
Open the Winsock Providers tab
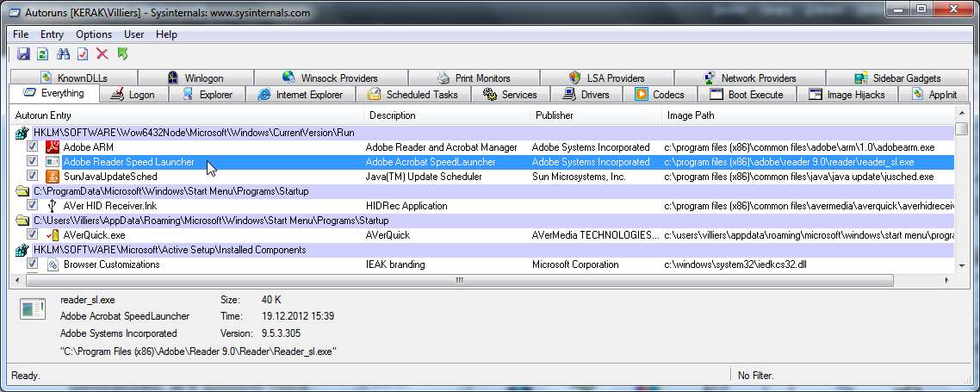[331, 78]
